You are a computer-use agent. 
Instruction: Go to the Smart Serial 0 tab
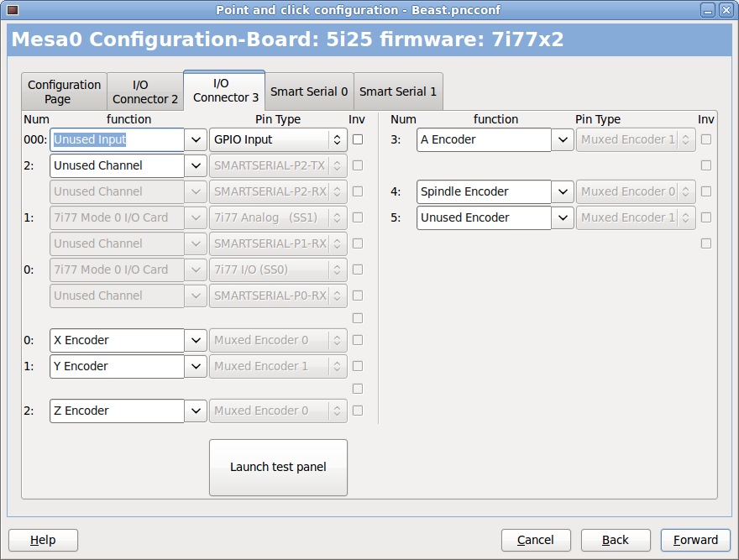pyautogui.click(x=309, y=92)
